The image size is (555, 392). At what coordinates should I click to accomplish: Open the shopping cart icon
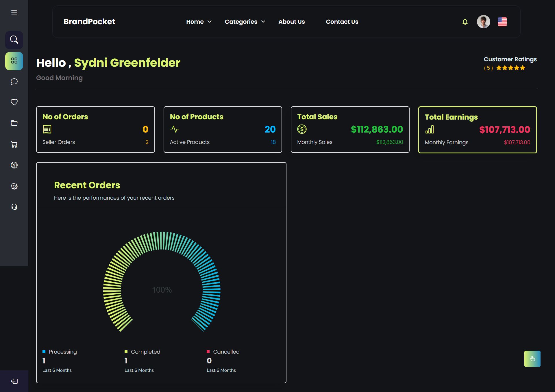pos(14,144)
